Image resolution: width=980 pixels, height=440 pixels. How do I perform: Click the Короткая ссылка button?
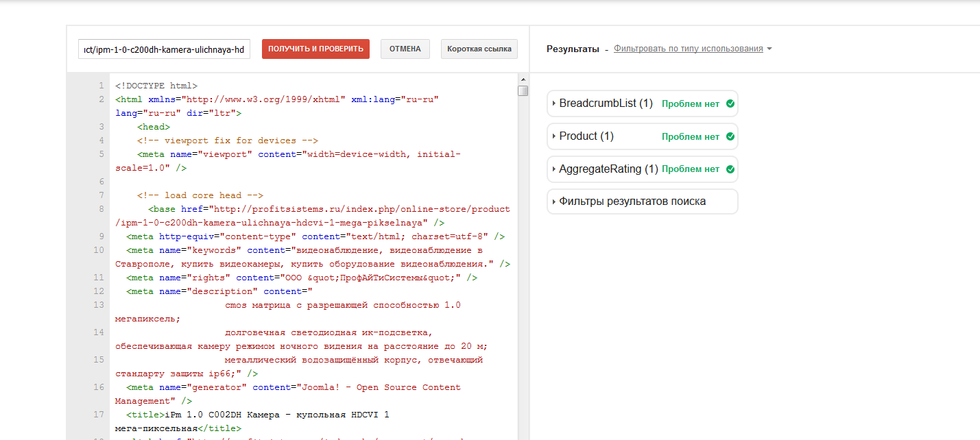click(x=479, y=49)
